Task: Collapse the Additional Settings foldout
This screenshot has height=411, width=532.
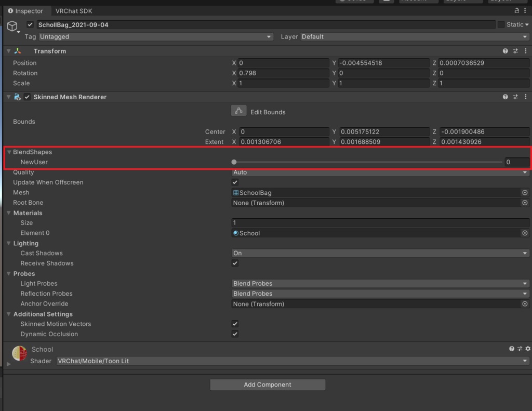Action: pos(8,314)
